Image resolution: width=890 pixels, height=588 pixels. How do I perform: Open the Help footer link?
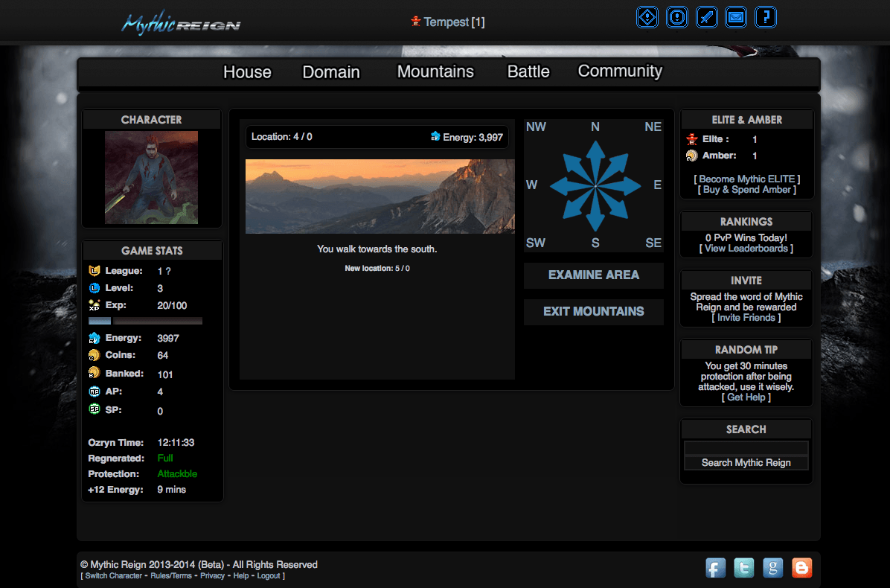tap(240, 575)
